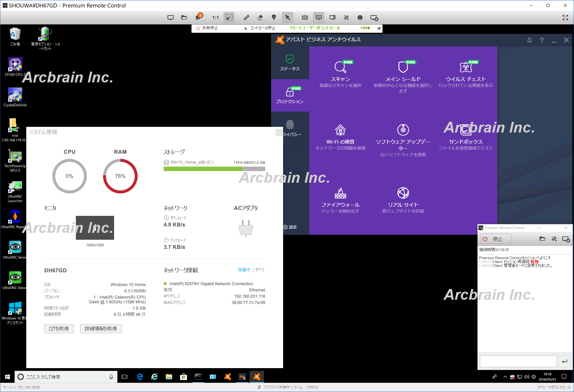Toggle the fit-to-window scaling button
This screenshot has width=574, height=392.
[229, 18]
